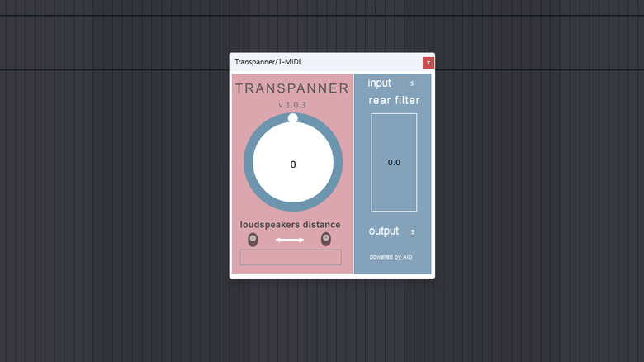This screenshot has width=644, height=362.
Task: Click inside the rear filter slider box
Action: click(x=394, y=163)
